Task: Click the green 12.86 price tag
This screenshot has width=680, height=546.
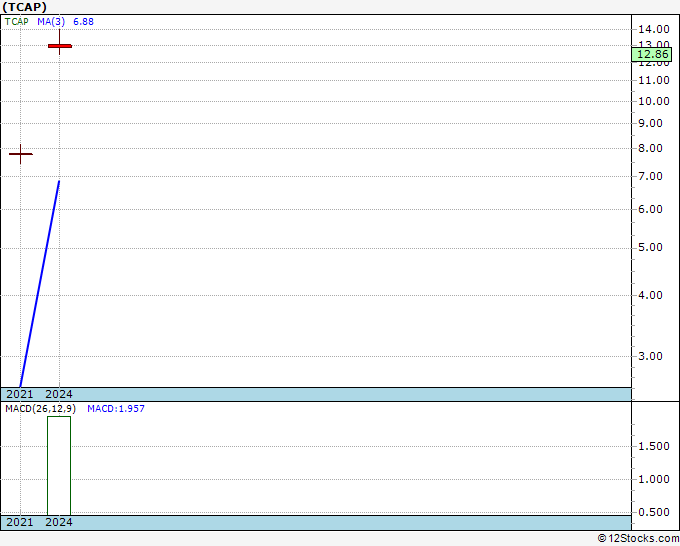Action: [652, 54]
